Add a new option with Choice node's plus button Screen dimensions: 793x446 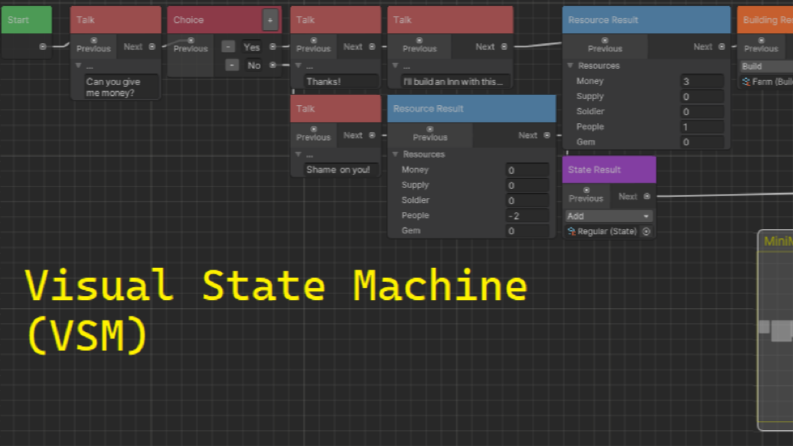click(x=270, y=20)
